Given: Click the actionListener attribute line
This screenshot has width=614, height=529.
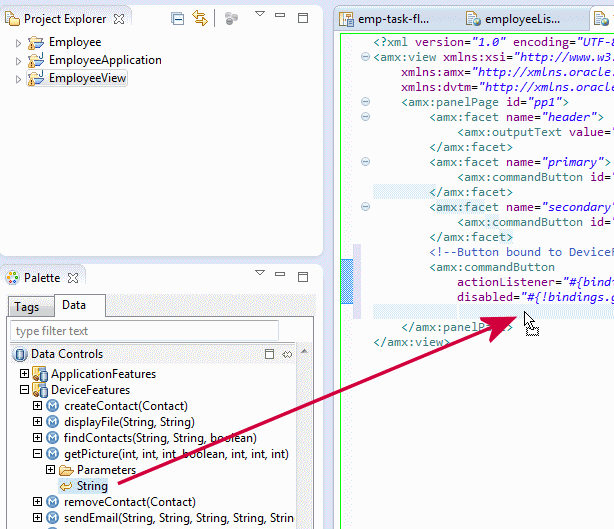Looking at the screenshot, I should (x=535, y=282).
